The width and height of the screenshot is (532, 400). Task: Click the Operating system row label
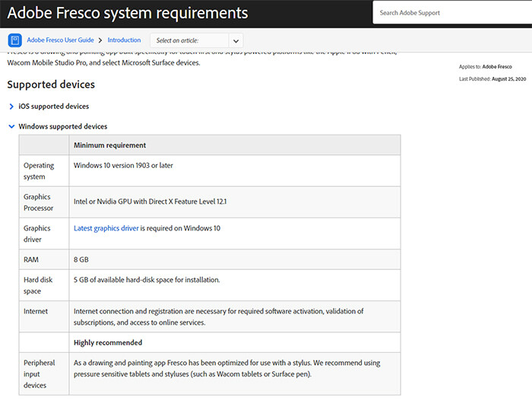point(39,171)
